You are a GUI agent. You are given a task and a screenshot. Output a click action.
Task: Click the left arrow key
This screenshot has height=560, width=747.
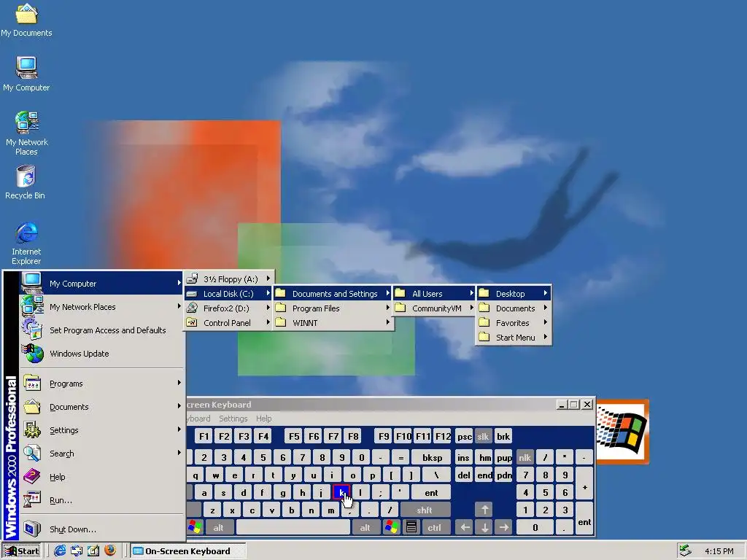[465, 528]
